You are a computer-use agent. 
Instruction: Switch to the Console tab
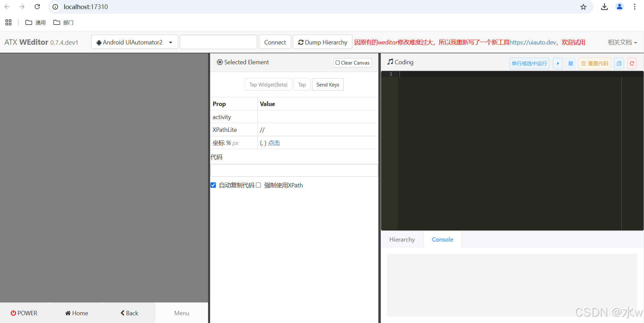coord(442,239)
